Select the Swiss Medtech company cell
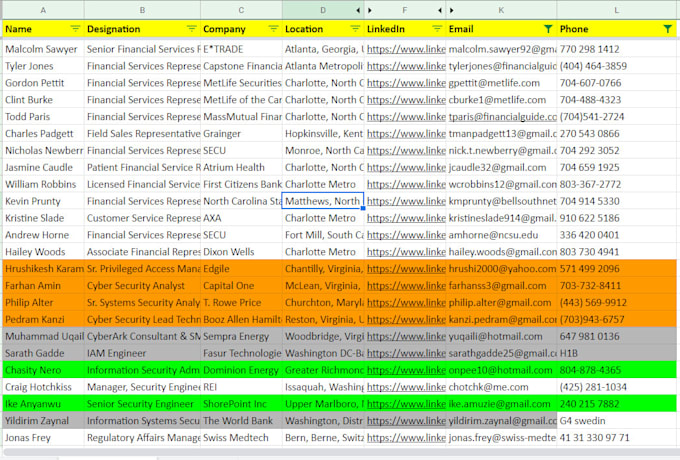This screenshot has width=680, height=460. tap(241, 438)
